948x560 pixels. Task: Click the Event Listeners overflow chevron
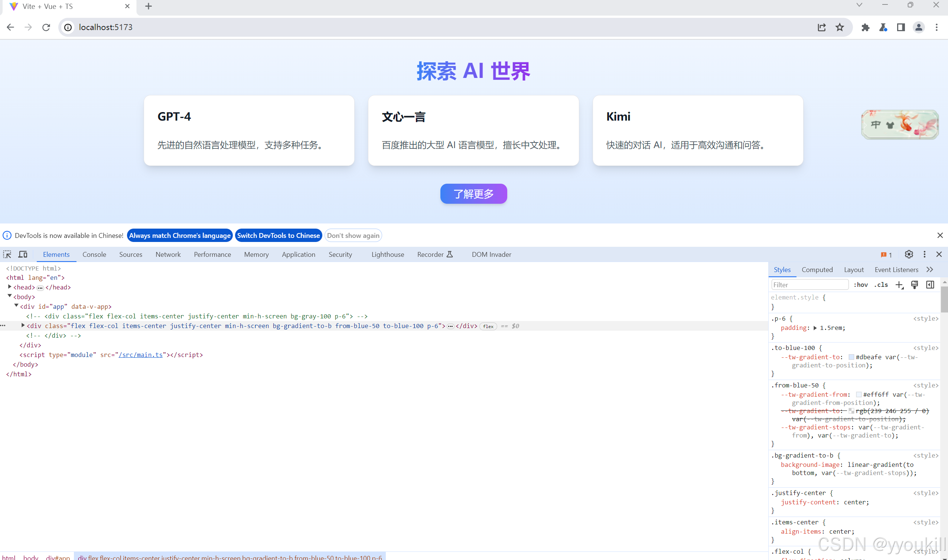click(x=930, y=269)
